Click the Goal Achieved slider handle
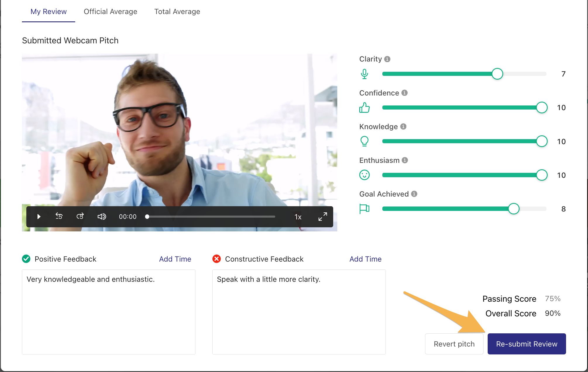The height and width of the screenshot is (372, 588). click(x=514, y=209)
